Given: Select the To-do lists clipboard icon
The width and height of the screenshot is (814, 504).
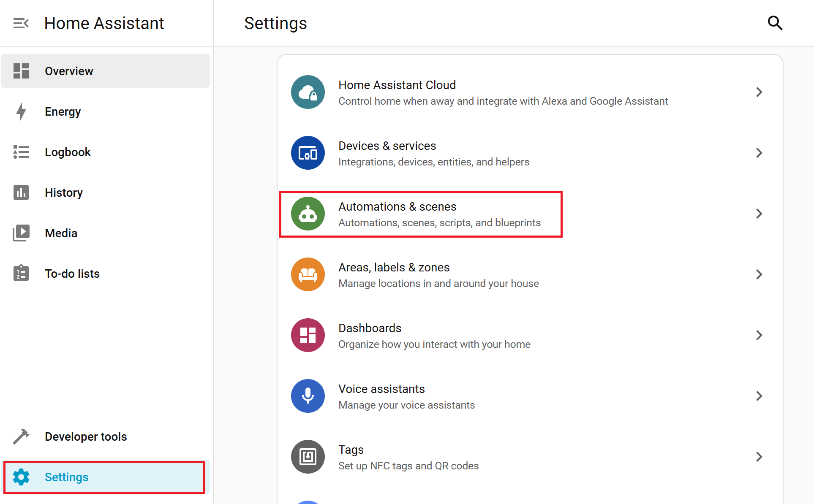Looking at the screenshot, I should (x=21, y=274).
